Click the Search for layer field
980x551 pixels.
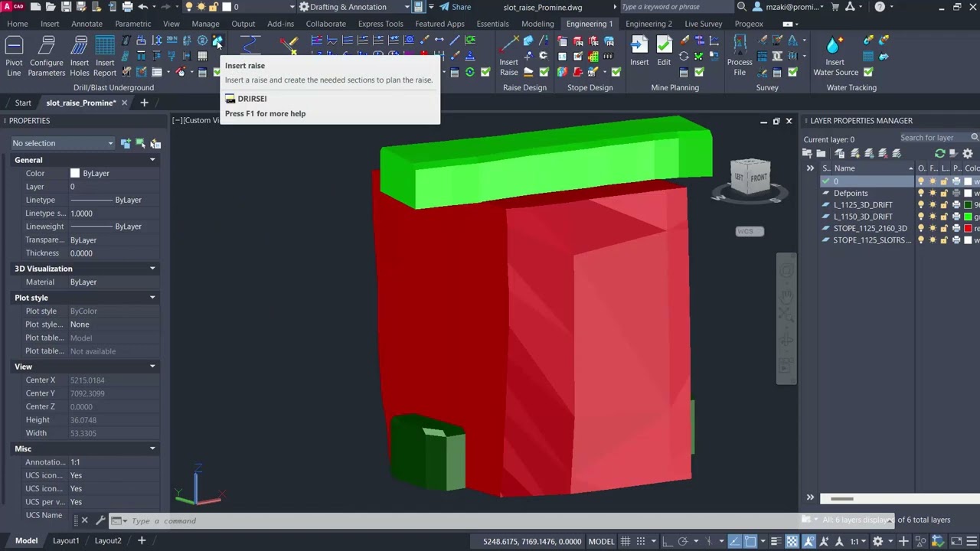tap(934, 138)
